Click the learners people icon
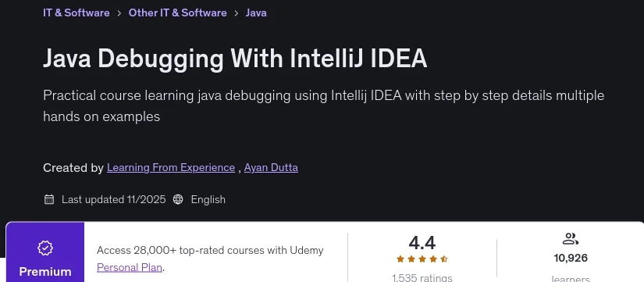Screen dimensions: 644x282 tap(570, 239)
